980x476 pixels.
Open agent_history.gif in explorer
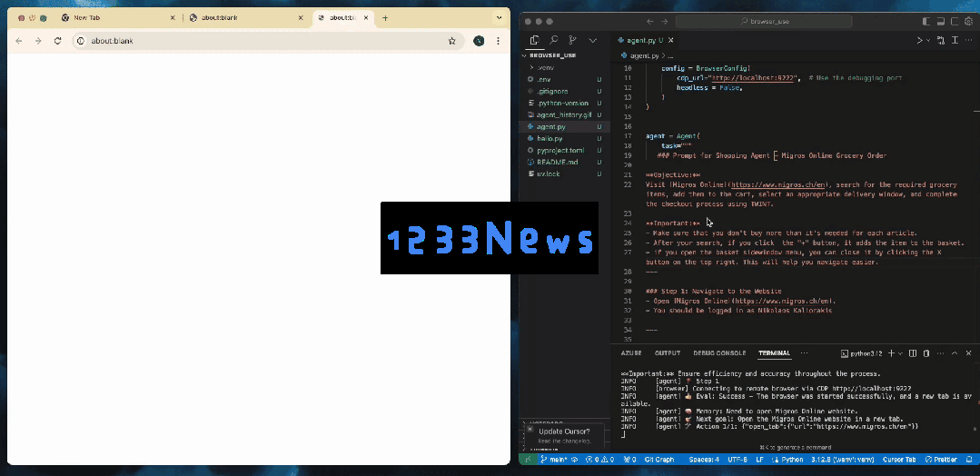564,115
